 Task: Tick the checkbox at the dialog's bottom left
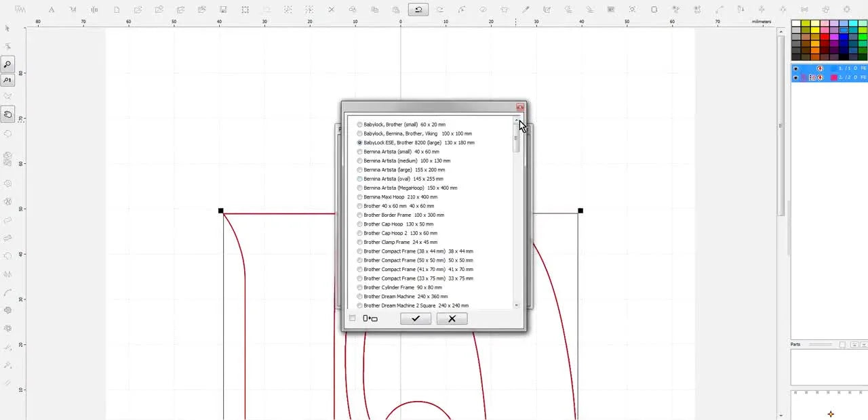tap(352, 317)
